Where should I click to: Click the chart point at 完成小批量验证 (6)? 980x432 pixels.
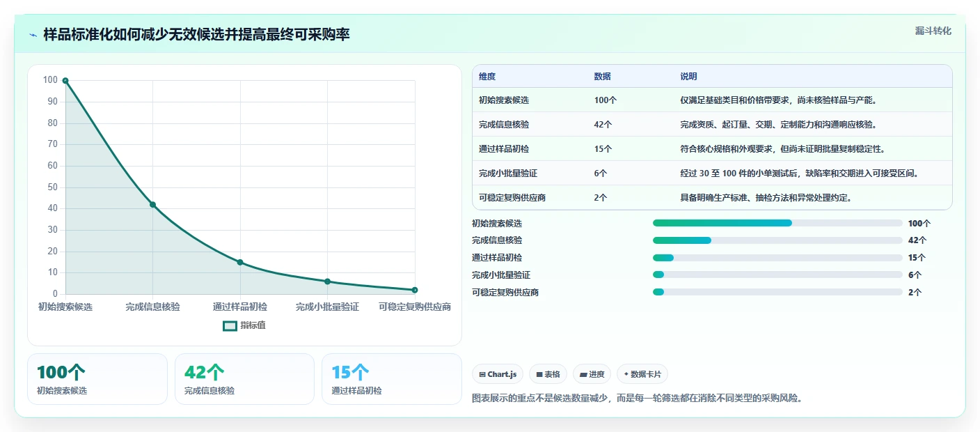pyautogui.click(x=327, y=281)
